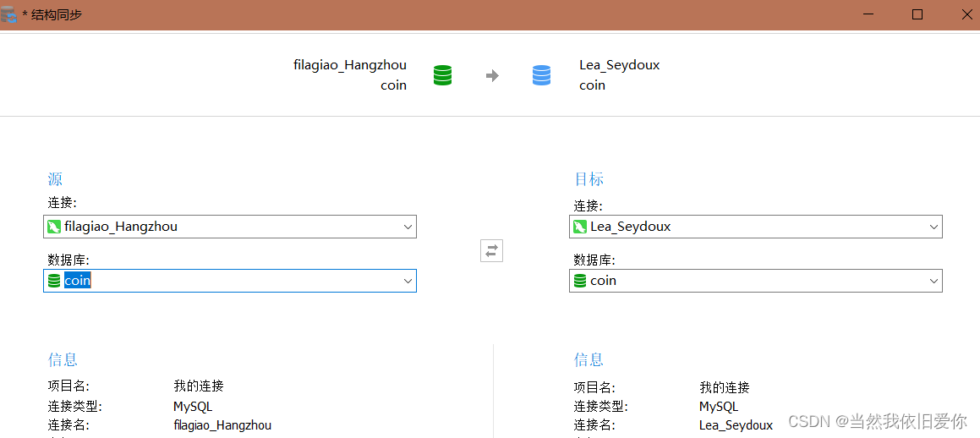
Task: Click the highlighted coin text in source database
Action: [78, 282]
